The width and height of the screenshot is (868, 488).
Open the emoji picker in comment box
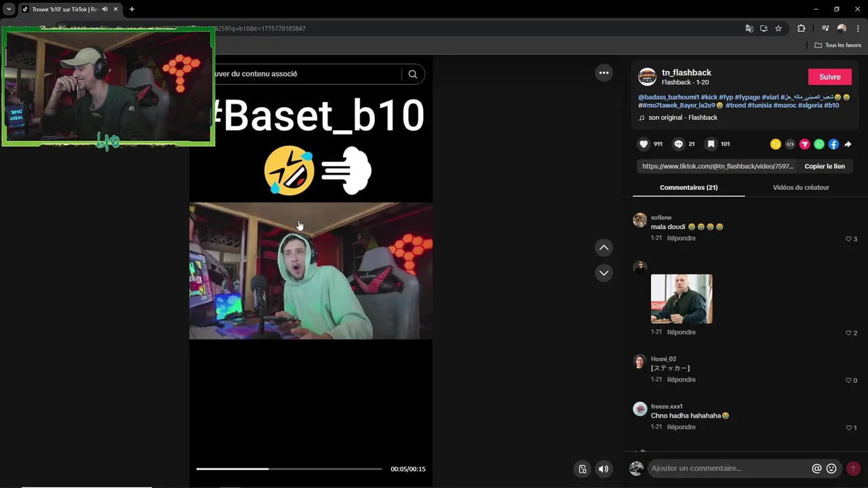point(831,468)
